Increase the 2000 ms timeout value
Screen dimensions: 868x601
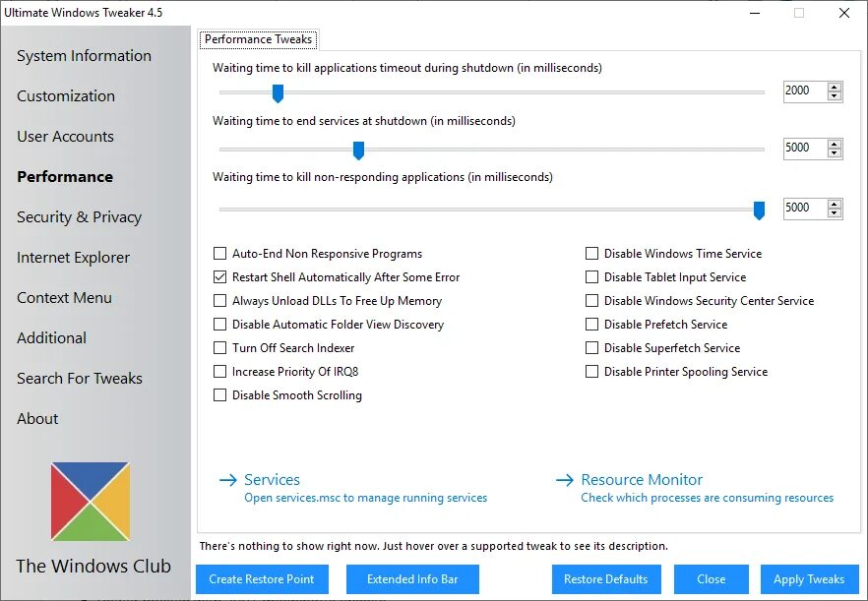pos(835,87)
